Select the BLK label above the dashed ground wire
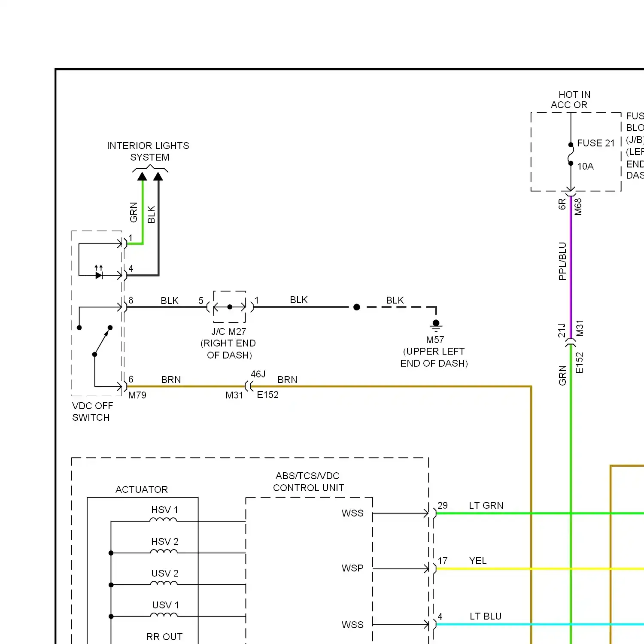Screen dimensions: 644x644 (395, 300)
